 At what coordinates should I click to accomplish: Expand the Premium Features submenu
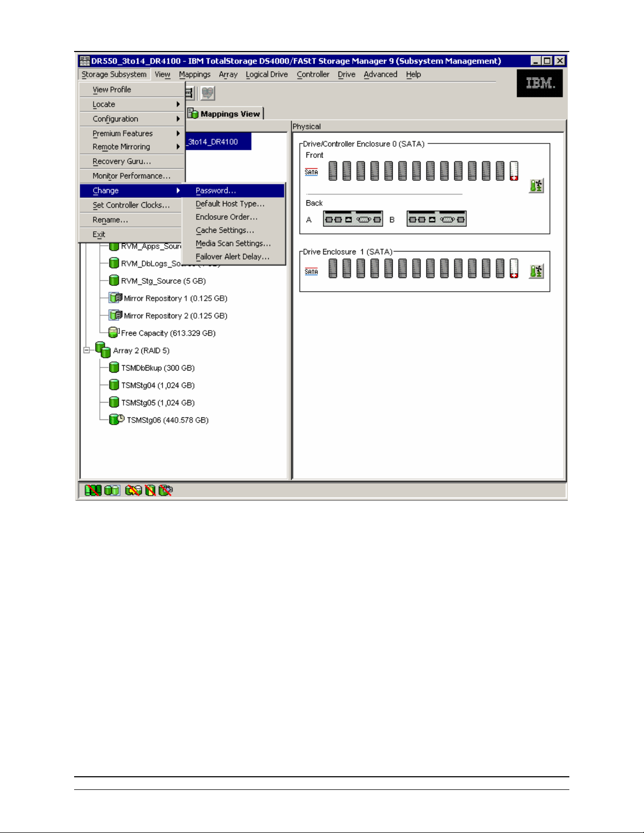point(131,133)
